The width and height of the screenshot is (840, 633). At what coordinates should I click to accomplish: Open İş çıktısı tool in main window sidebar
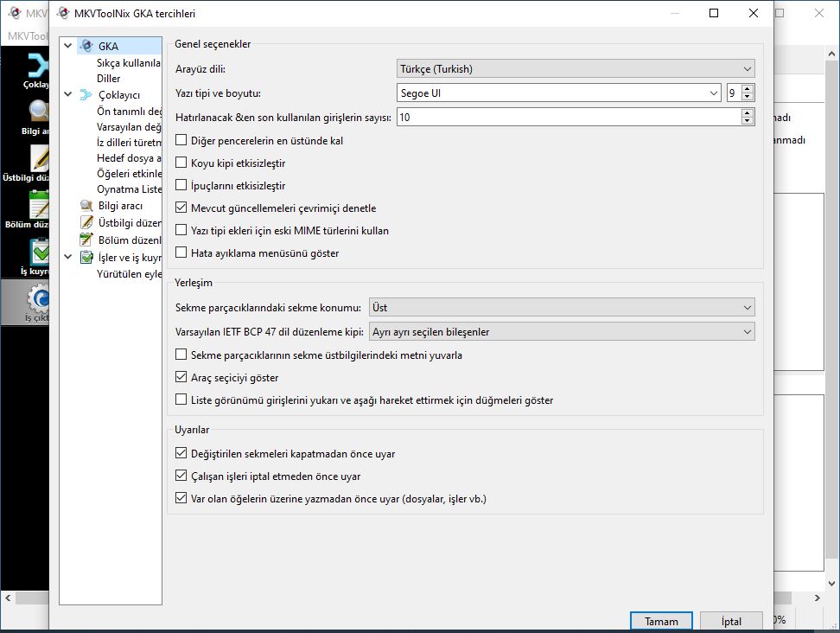[x=25, y=303]
